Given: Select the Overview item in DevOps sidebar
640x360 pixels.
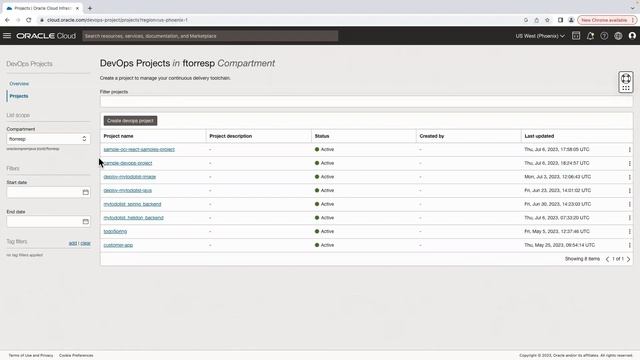Looking at the screenshot, I should (x=19, y=84).
